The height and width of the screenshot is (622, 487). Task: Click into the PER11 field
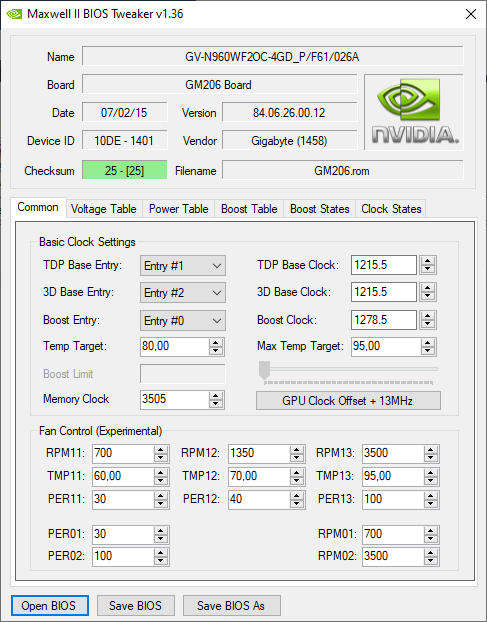point(123,499)
